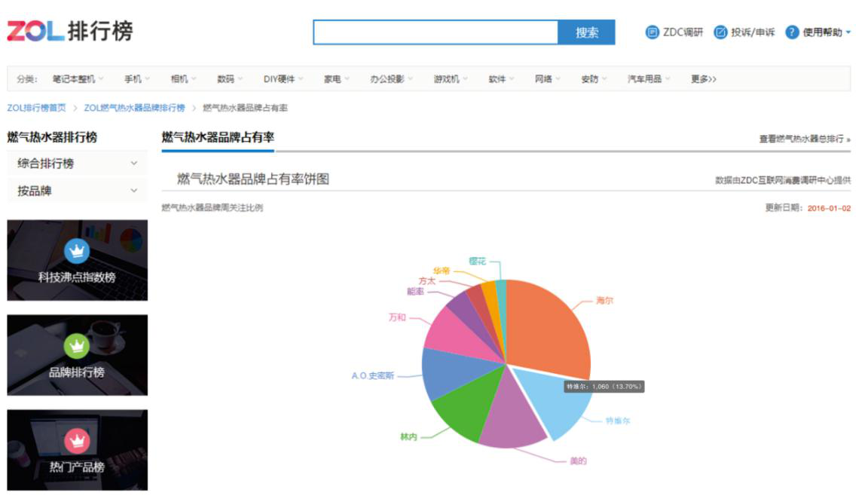Screen dimensions: 868x502
Task: Click the green crown icon on 品牌排行榜
Action: (x=77, y=346)
